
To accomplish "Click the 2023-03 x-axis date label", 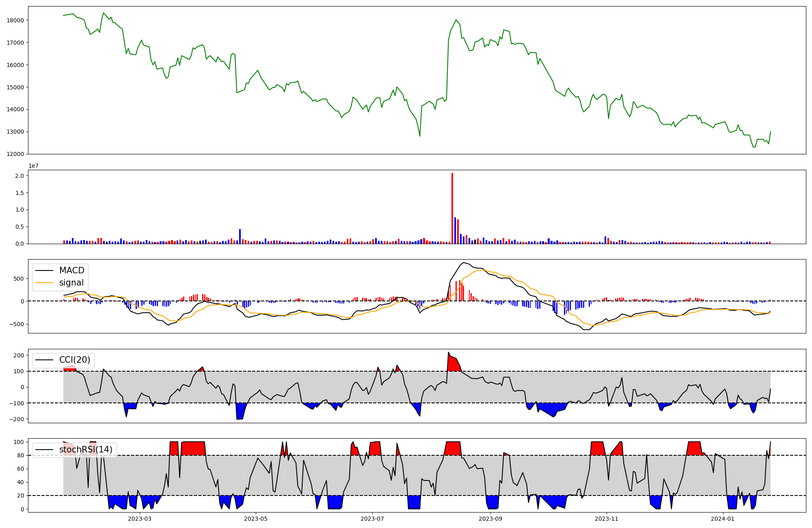I will click(x=139, y=519).
